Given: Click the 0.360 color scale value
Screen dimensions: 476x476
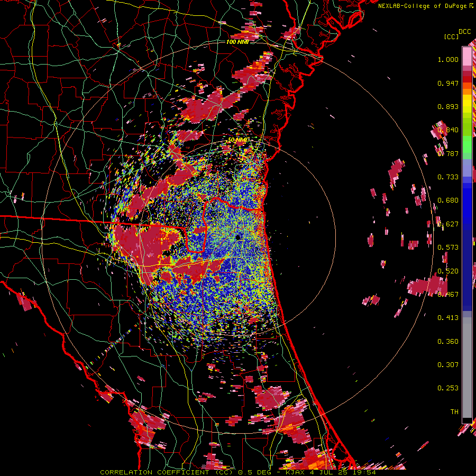Looking at the screenshot, I should pyautogui.click(x=448, y=342).
